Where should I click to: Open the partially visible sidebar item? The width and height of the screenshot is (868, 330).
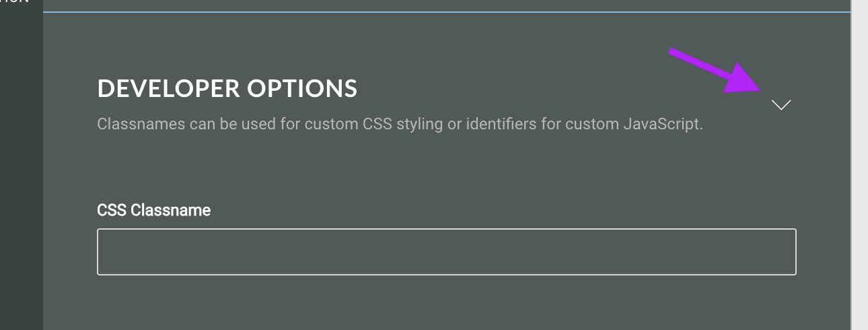point(13,2)
